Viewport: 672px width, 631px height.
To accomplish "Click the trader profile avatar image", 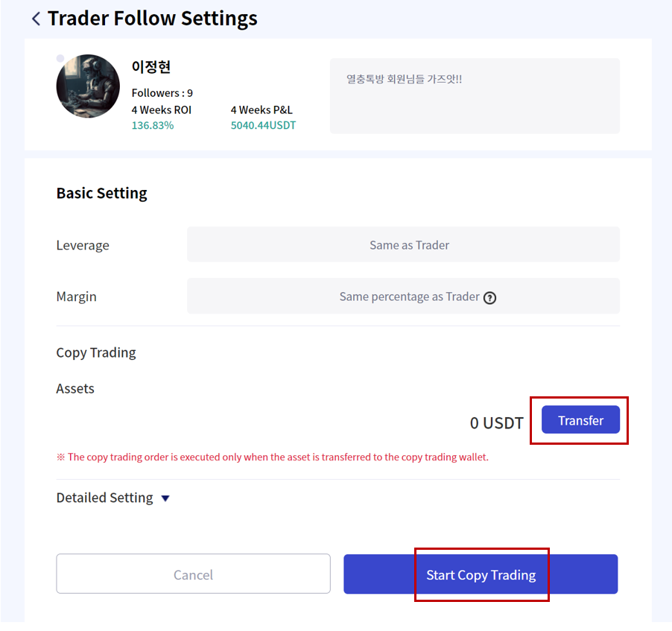I will [x=88, y=86].
